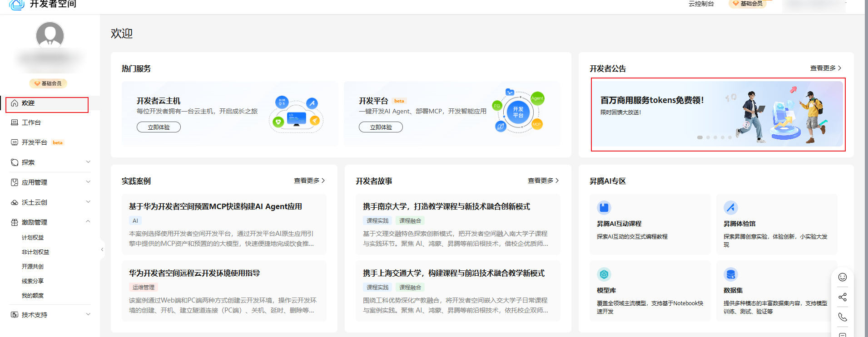Open 工作台 from the sidebar
This screenshot has width=868, height=337.
31,122
